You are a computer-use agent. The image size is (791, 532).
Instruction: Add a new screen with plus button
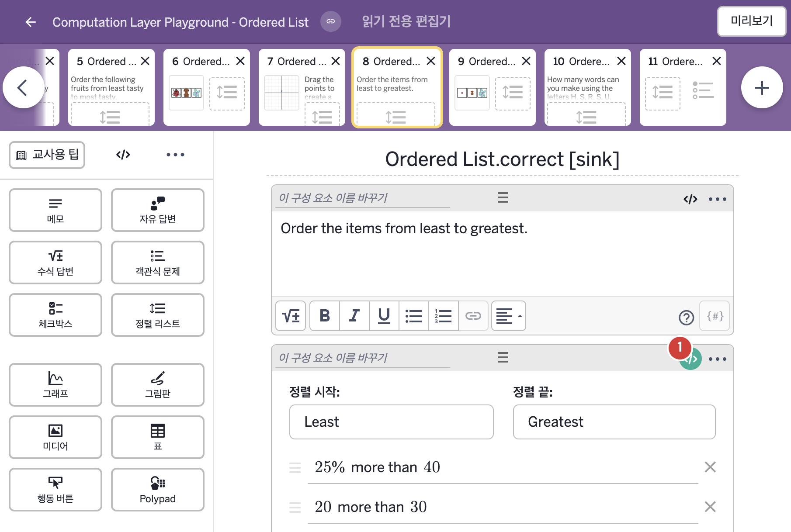[x=762, y=87]
